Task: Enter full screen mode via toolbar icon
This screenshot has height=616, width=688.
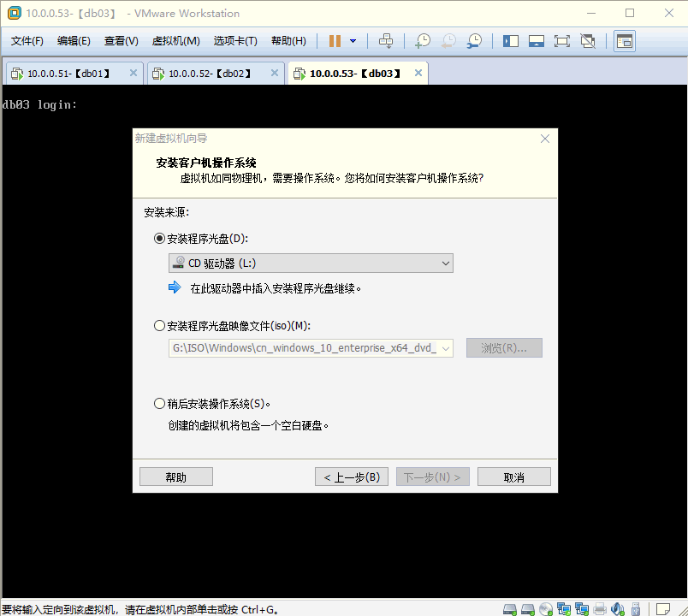Action: 562,40
